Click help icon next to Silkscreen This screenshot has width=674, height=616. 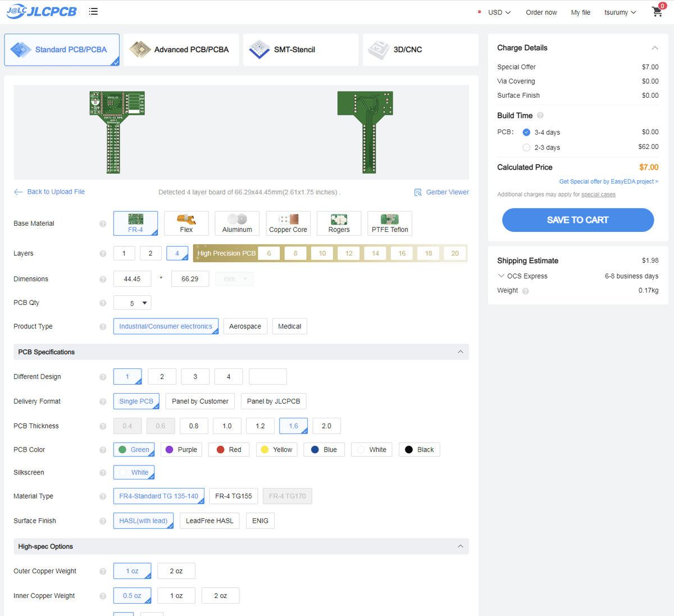click(x=103, y=473)
